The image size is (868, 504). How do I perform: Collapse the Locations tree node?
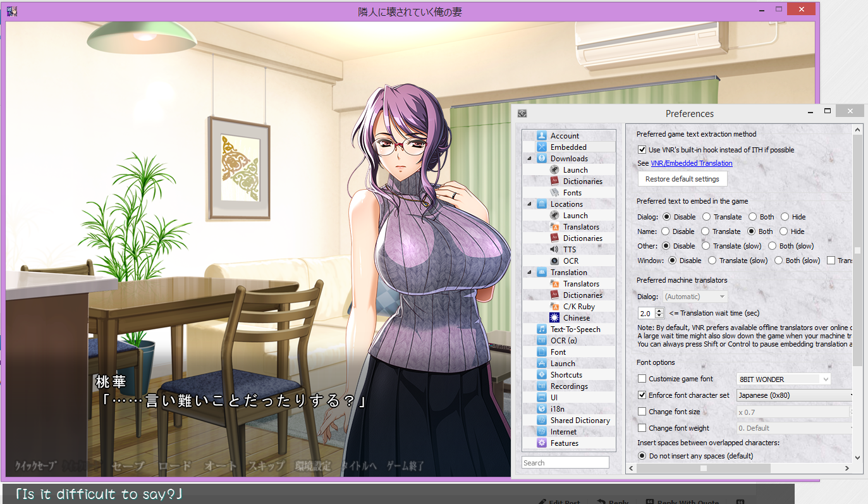(530, 204)
